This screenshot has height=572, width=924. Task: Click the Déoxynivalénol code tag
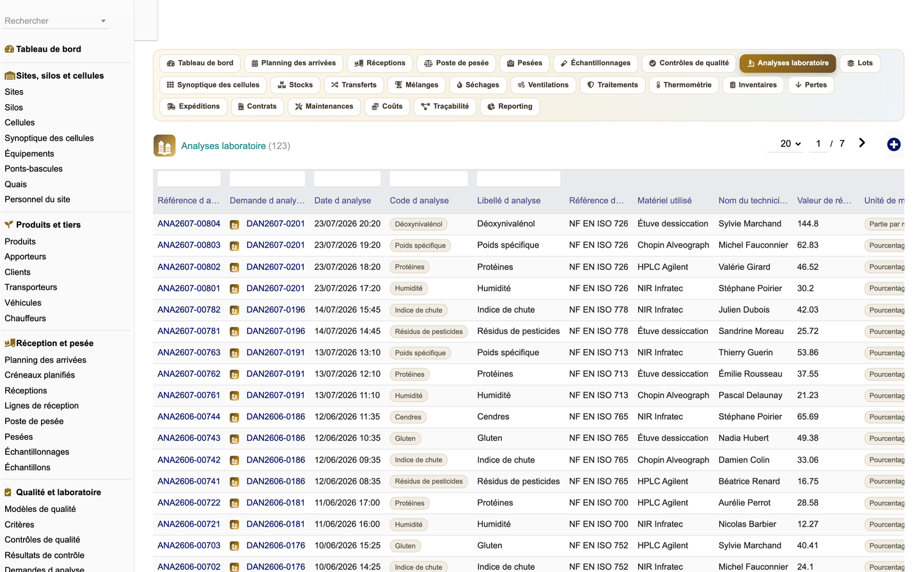click(x=418, y=224)
